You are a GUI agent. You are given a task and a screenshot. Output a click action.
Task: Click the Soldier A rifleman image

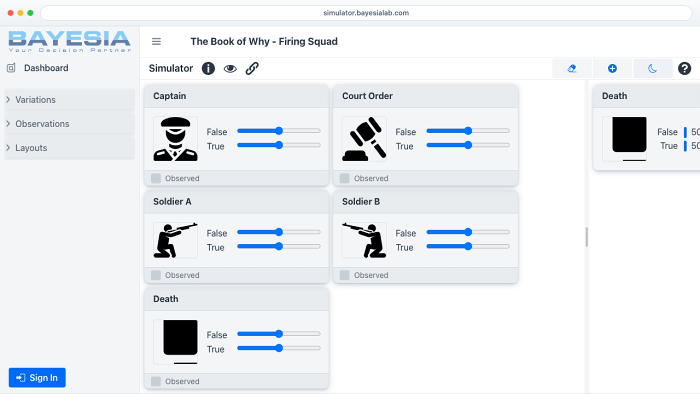[x=175, y=240]
